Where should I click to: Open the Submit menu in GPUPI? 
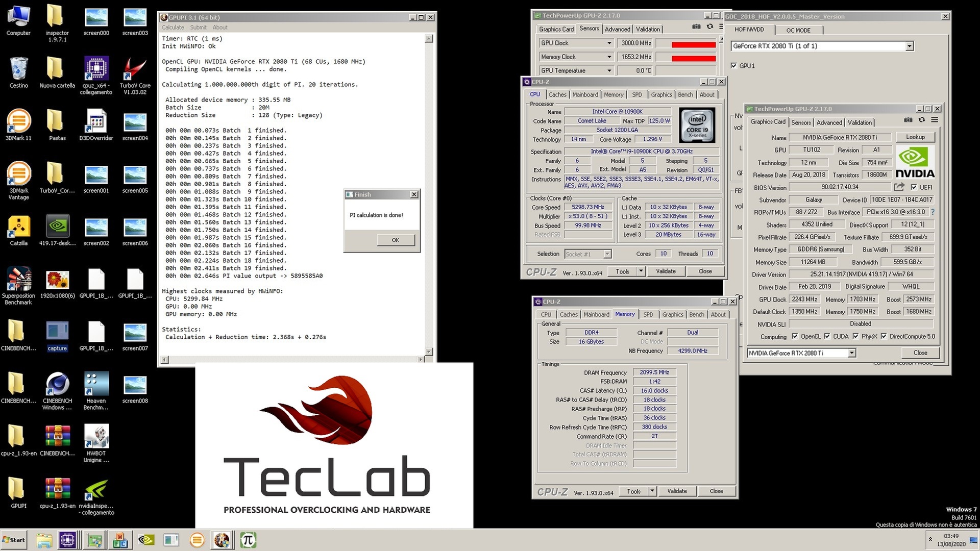(x=198, y=28)
